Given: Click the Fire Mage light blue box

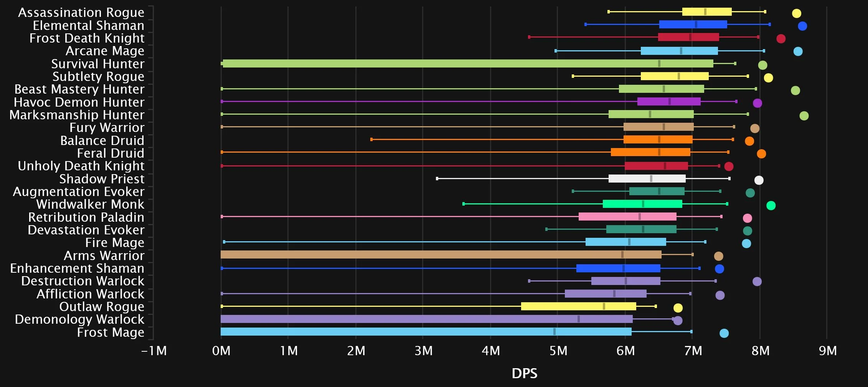Looking at the screenshot, I should [625, 242].
